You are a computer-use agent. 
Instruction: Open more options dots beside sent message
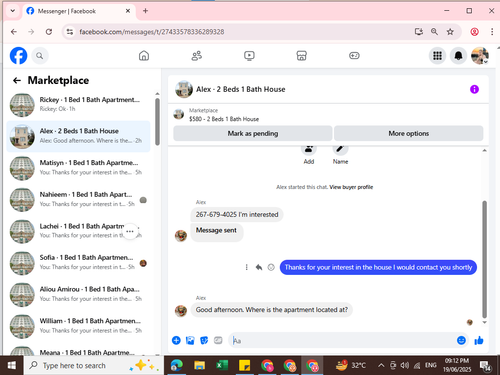[x=246, y=267]
